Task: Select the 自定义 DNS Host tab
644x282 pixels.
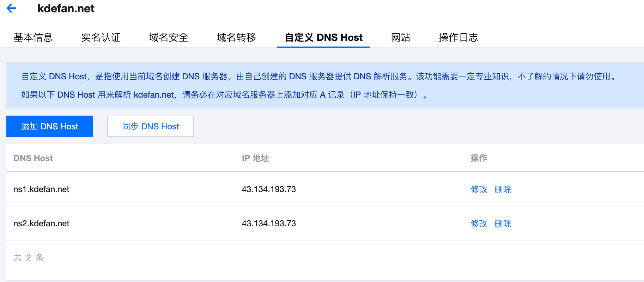Action: (323, 37)
